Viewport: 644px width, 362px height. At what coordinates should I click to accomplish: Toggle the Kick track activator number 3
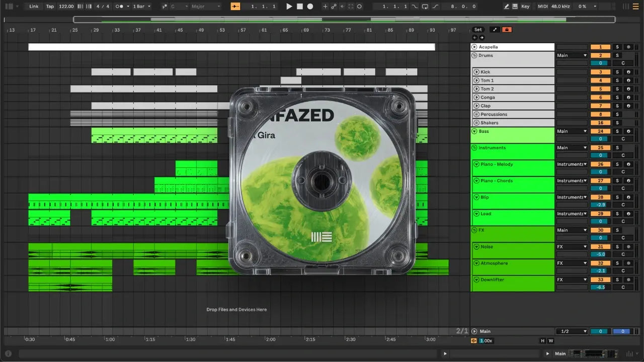click(600, 72)
